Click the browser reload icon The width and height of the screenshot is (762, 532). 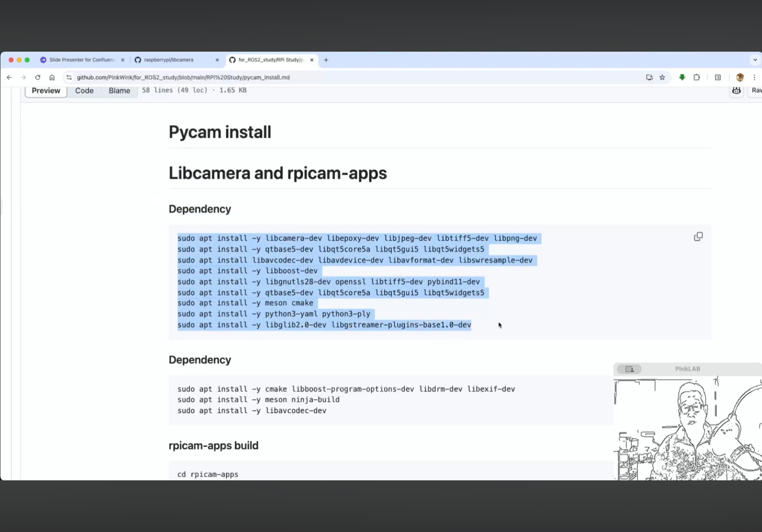(38, 77)
